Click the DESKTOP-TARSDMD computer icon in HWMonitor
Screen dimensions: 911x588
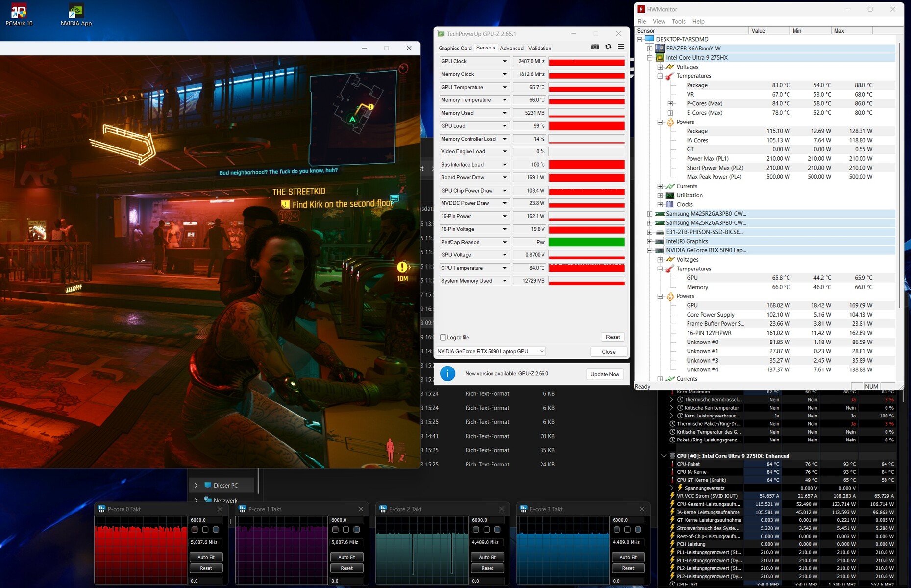click(x=649, y=39)
